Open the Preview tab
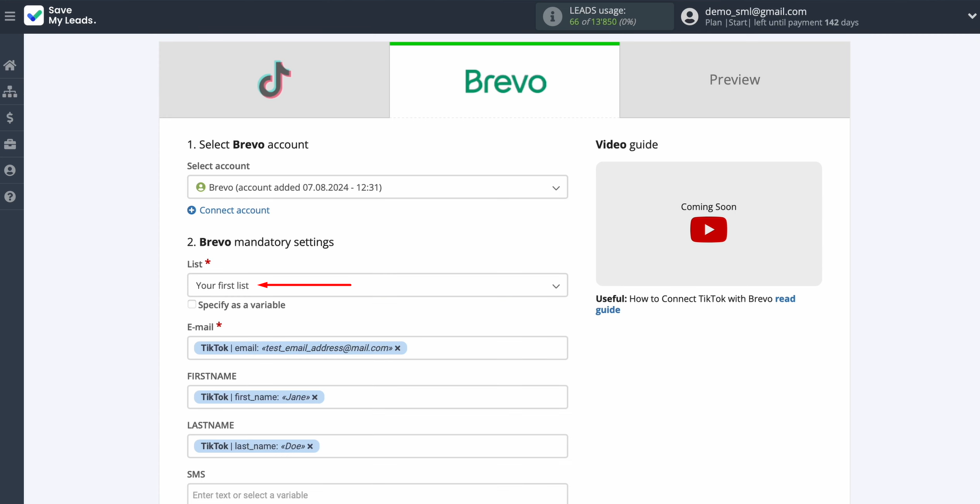Image resolution: width=980 pixels, height=504 pixels. [735, 80]
